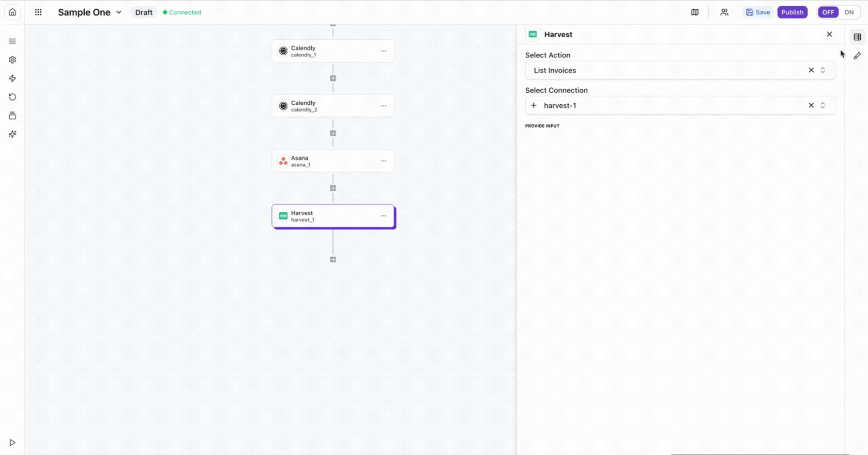Screen dimensions: 868x455
Task: Click the lightning bolt icon in the sidebar
Action: pyautogui.click(x=12, y=79)
